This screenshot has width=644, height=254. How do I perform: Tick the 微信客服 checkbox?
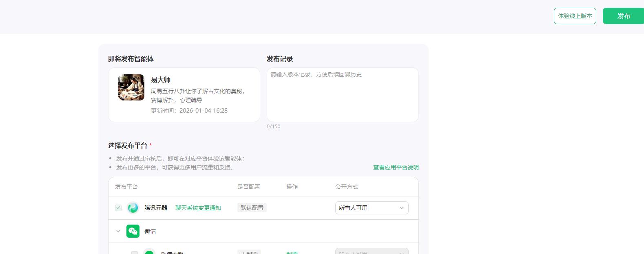tap(135, 253)
